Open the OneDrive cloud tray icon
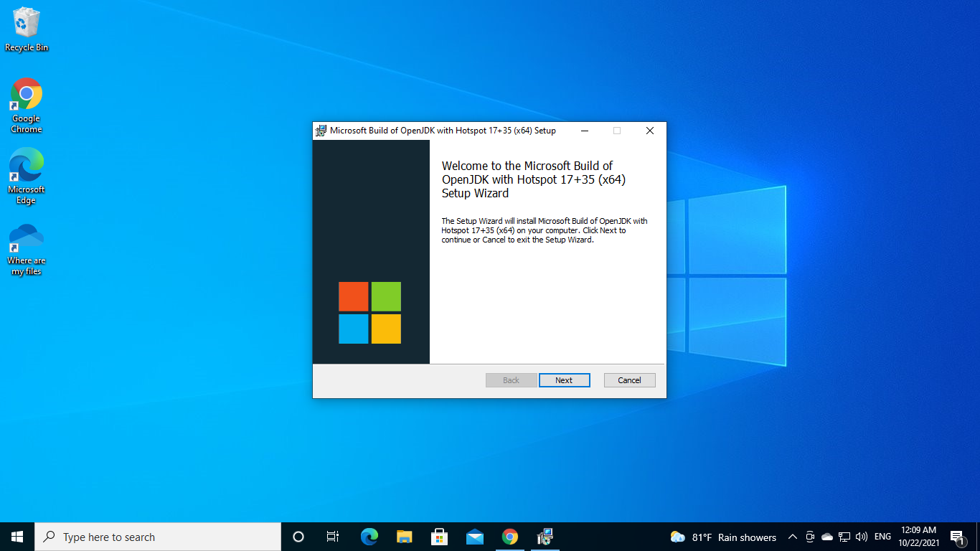980x551 pixels. (x=827, y=537)
